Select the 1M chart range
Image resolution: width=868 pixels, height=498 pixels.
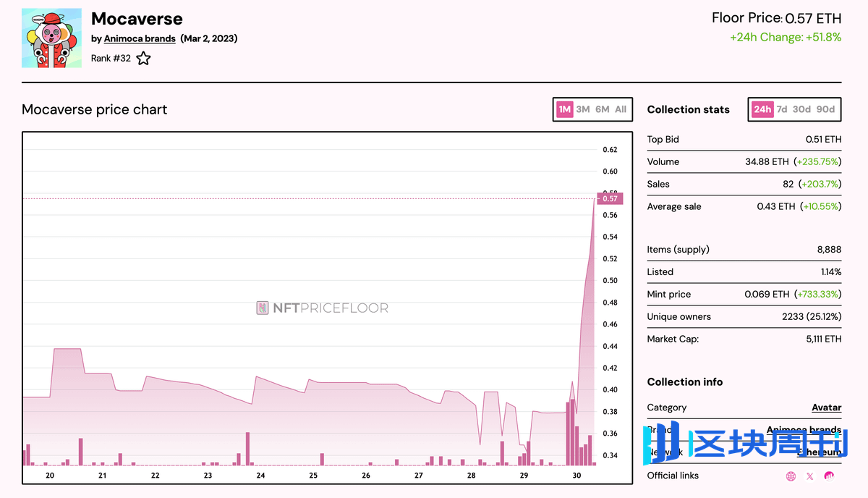pos(564,109)
